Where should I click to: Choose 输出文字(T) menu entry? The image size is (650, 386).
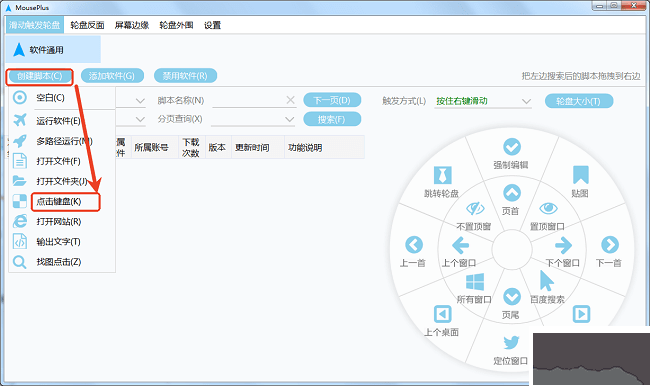[58, 242]
